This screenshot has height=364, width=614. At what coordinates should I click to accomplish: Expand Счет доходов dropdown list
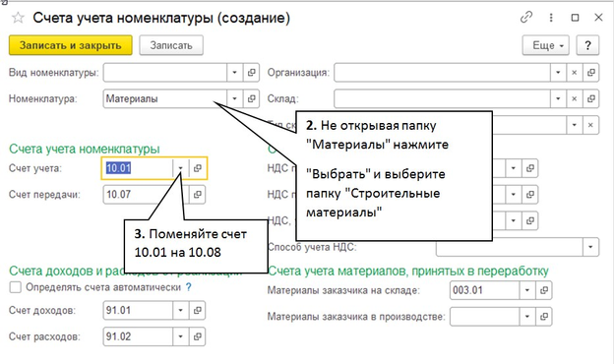[x=180, y=310]
